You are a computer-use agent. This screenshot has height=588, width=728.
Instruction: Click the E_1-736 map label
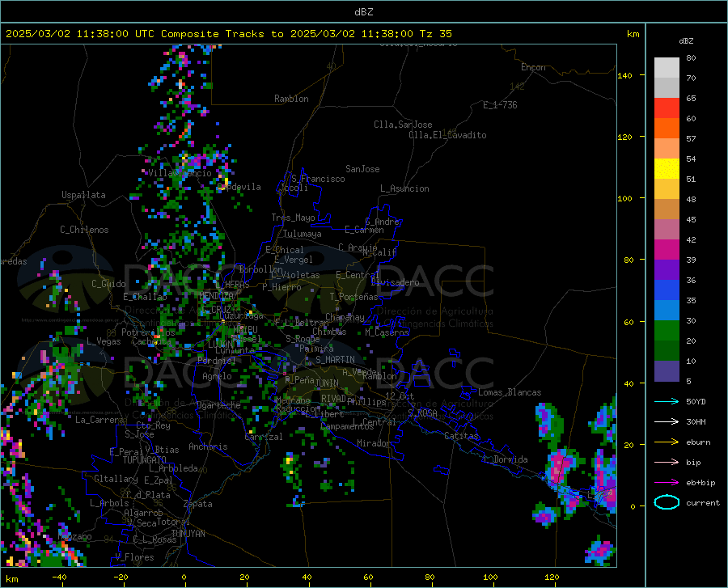click(500, 105)
